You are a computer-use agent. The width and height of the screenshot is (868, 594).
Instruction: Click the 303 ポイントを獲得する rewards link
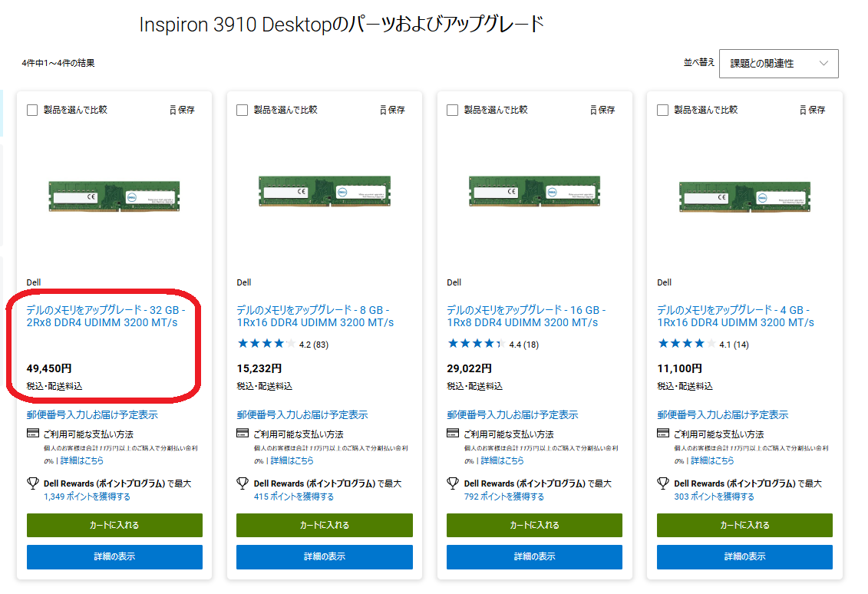point(714,497)
